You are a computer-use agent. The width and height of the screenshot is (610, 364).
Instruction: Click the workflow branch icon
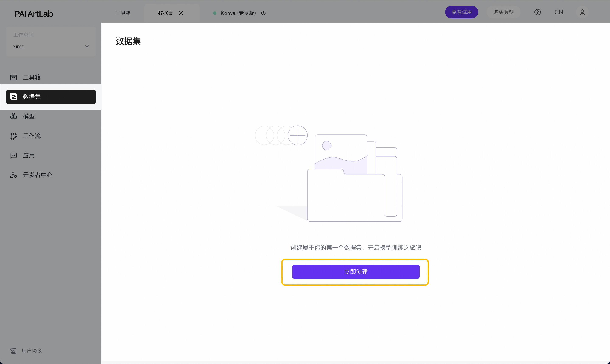[14, 136]
